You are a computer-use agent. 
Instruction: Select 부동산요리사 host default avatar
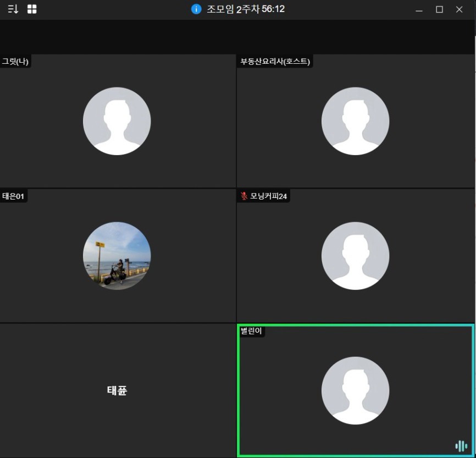coord(355,121)
